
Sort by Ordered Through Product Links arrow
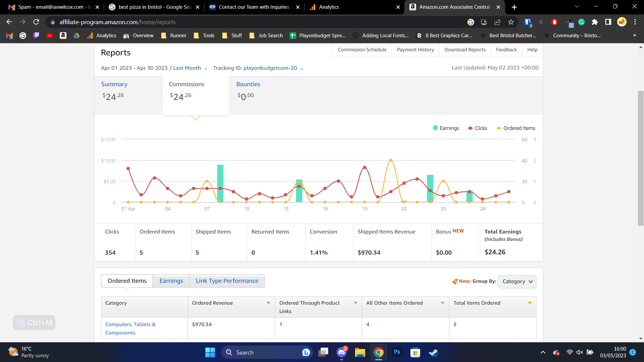pyautogui.click(x=356, y=303)
